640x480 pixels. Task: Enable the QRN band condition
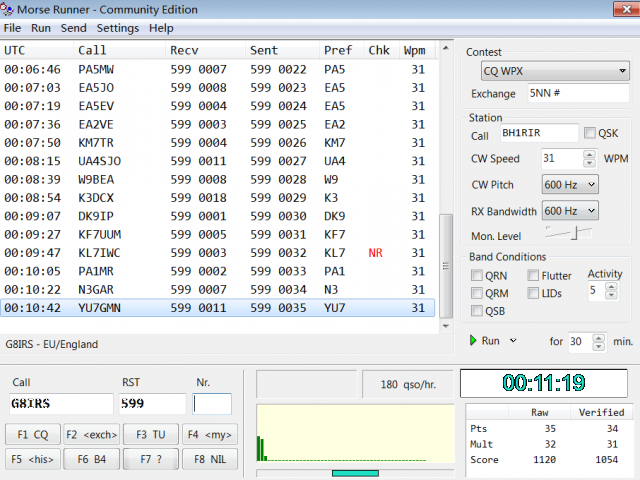[476, 276]
